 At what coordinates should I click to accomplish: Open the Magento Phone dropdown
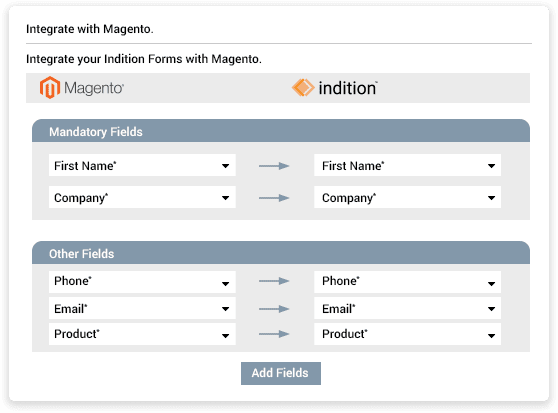coord(142,282)
